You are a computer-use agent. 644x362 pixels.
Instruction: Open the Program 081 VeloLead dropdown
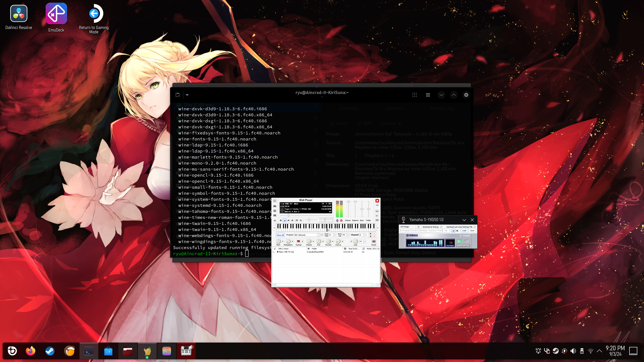[318, 235]
